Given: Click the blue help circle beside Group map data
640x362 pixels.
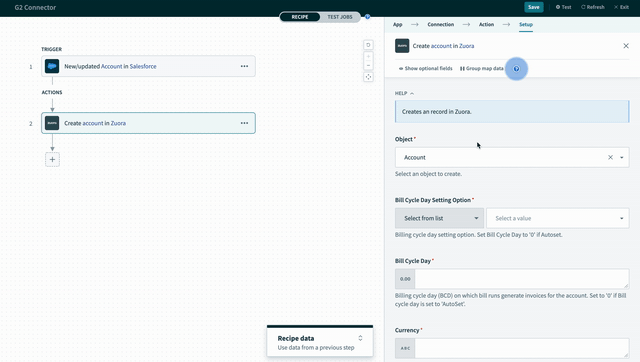Looking at the screenshot, I should pos(516,69).
